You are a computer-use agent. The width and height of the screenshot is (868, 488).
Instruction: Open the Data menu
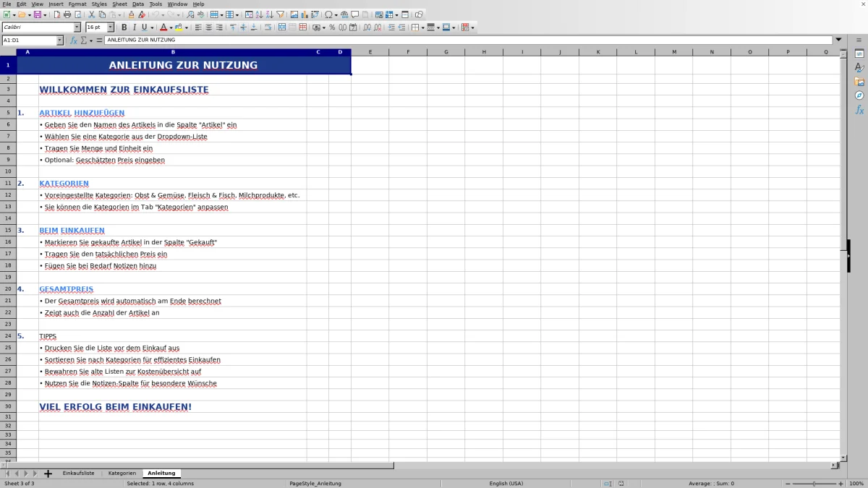point(137,4)
